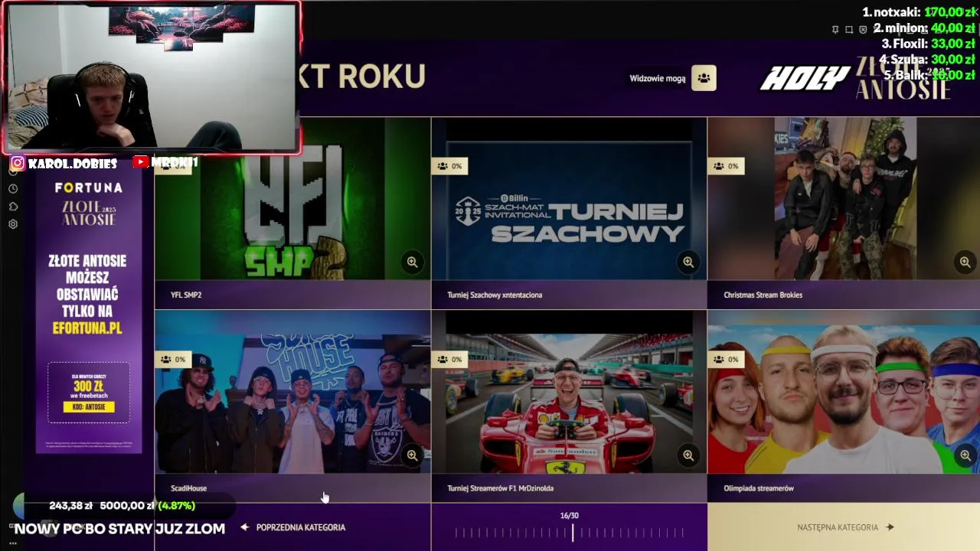980x551 pixels.
Task: Select the Christmas Stream Brokies thumbnail
Action: [x=844, y=199]
